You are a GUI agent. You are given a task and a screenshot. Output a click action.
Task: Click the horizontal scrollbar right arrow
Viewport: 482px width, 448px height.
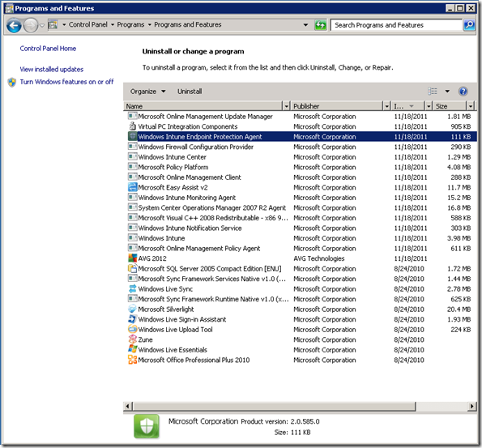[x=471, y=406]
